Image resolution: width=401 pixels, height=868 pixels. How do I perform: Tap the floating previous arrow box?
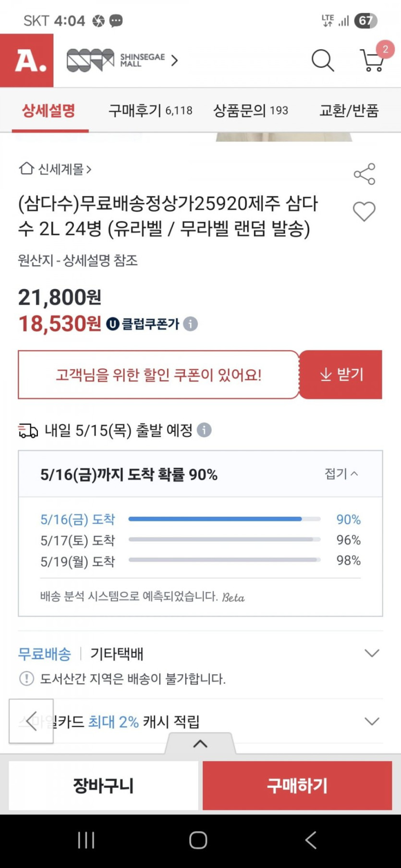pyautogui.click(x=31, y=721)
